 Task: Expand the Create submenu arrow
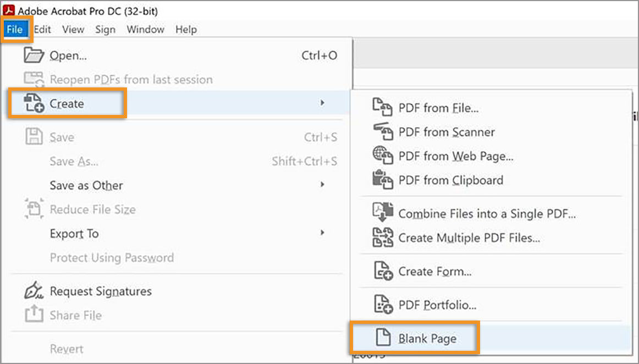pos(323,103)
